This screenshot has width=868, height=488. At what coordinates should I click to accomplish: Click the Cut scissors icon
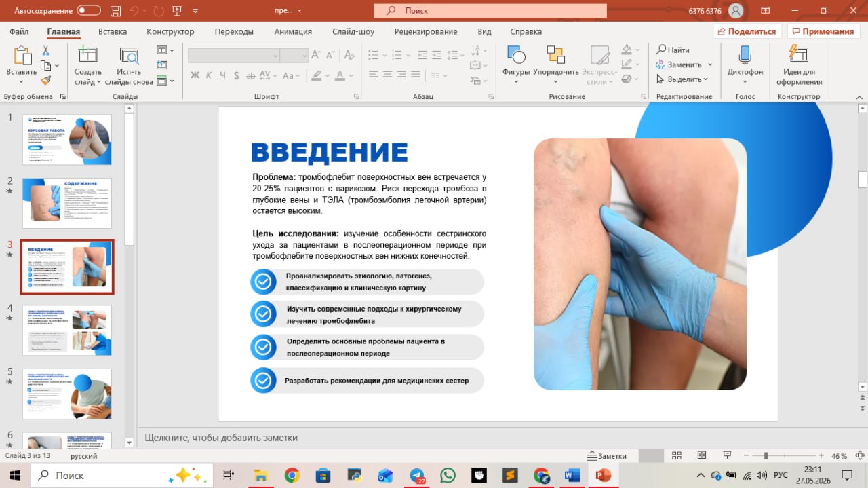pyautogui.click(x=46, y=51)
